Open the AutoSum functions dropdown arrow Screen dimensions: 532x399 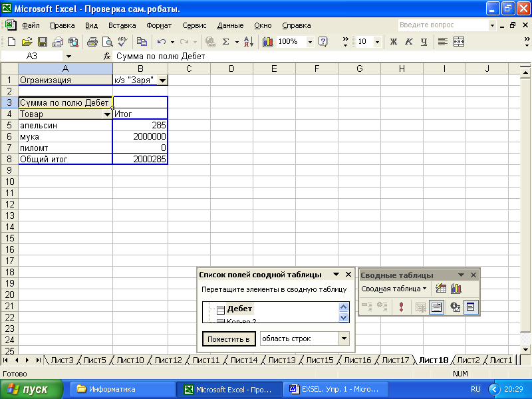point(237,42)
